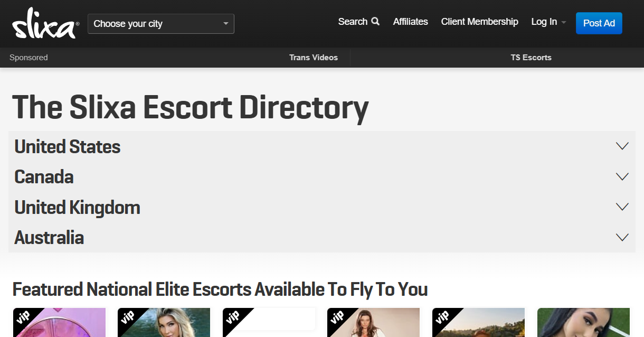The height and width of the screenshot is (337, 644).
Task: Select the United States heading
Action: (x=68, y=146)
